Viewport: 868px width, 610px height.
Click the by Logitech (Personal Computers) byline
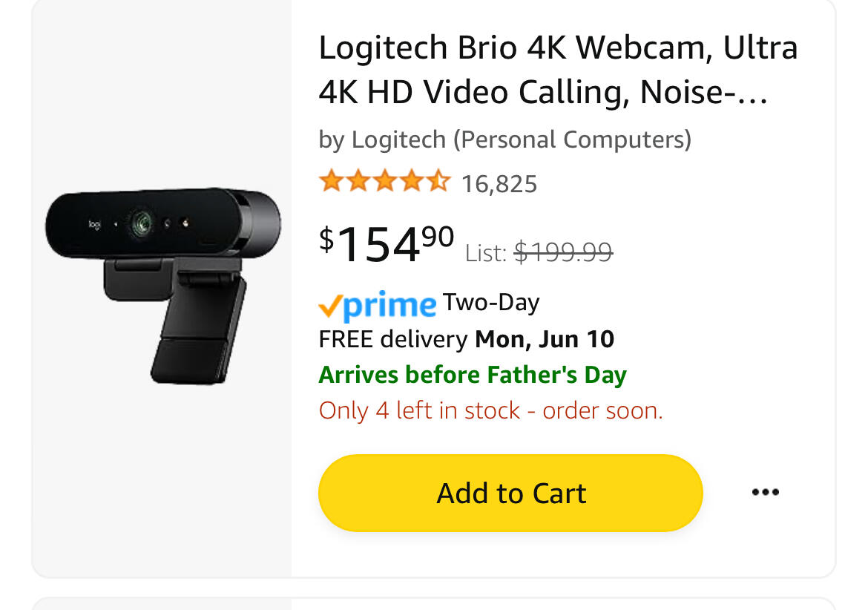coord(505,140)
